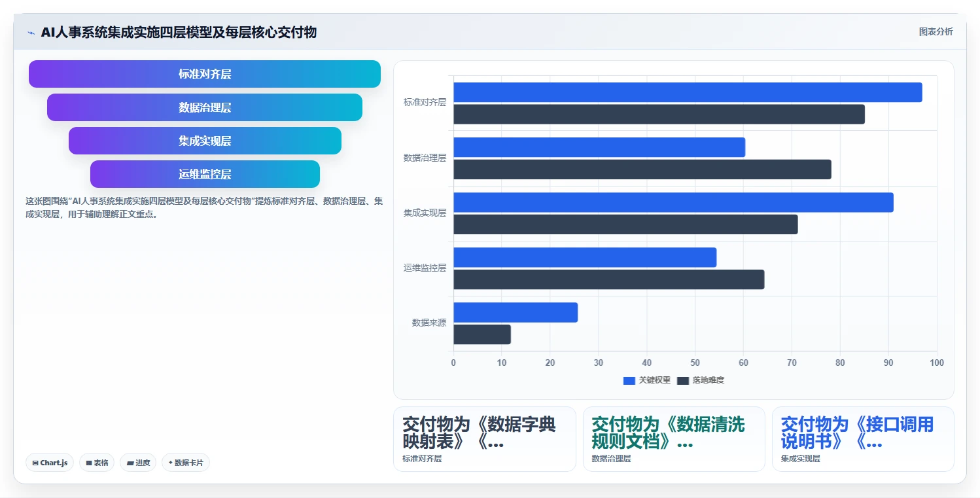Toggle the 关键权重 legend item
The image size is (980, 498).
[646, 380]
